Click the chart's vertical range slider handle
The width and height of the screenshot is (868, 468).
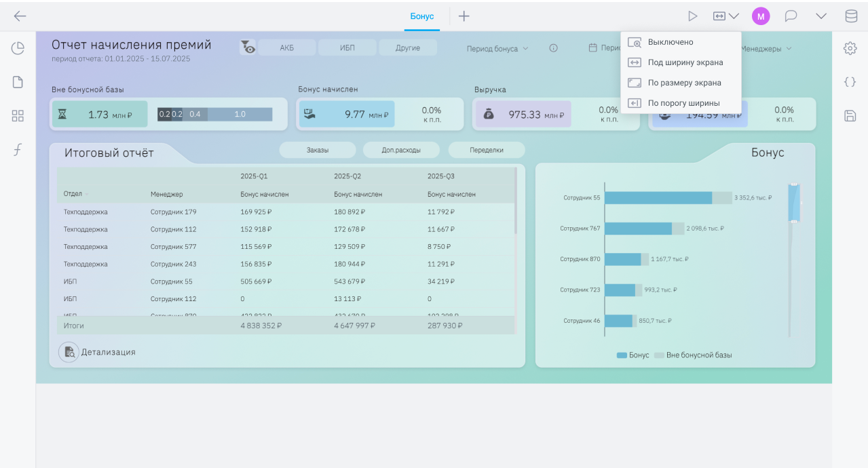(x=793, y=202)
